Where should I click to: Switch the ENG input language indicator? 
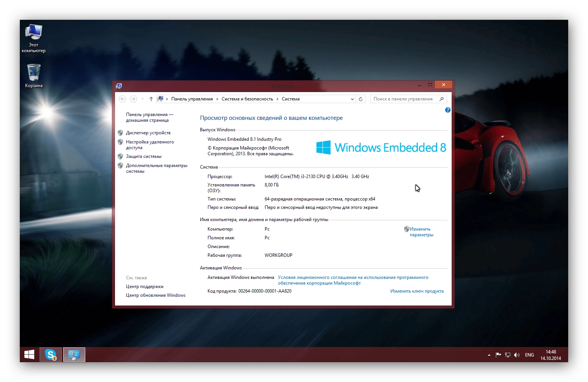click(529, 355)
